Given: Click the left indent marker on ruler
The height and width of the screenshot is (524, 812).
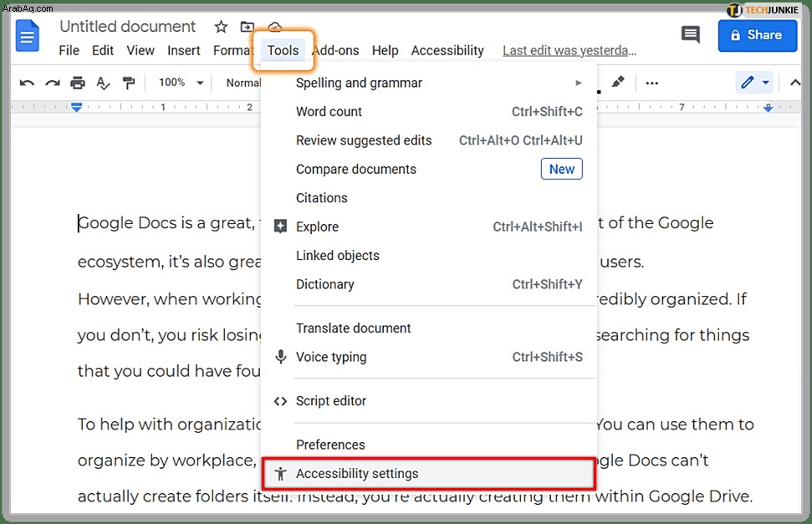Looking at the screenshot, I should pos(77,107).
